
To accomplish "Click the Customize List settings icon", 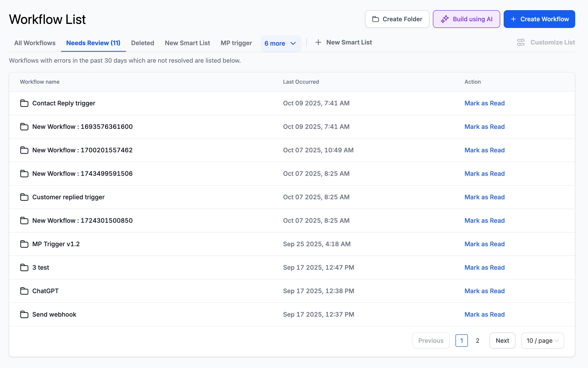I will point(520,42).
